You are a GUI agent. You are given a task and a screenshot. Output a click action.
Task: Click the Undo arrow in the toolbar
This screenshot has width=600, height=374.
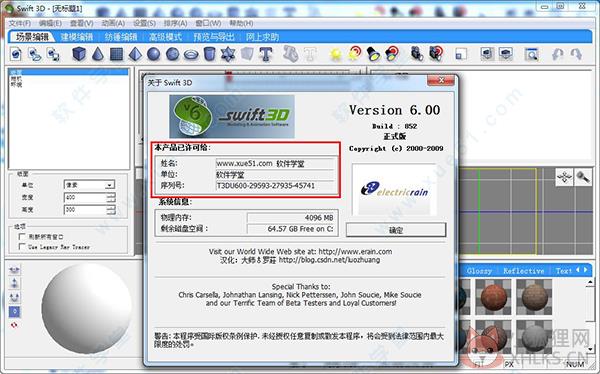(x=558, y=54)
